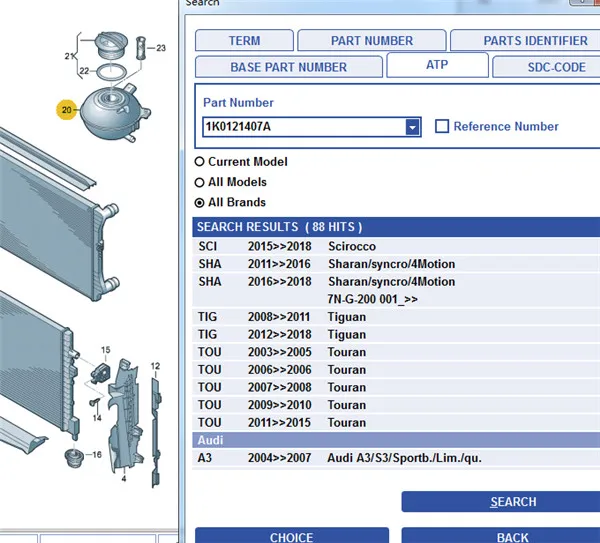Click the SEARCH RESULTS (88 HITS) header
600x543 pixels.
396,227
